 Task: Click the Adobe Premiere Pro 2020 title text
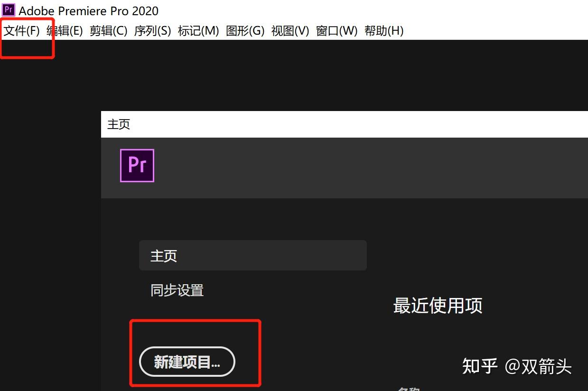coord(88,10)
